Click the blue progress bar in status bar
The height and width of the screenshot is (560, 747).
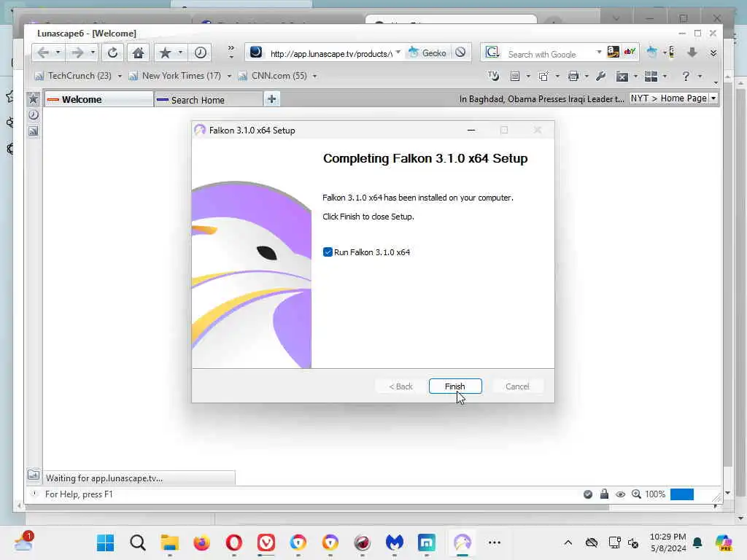pyautogui.click(x=682, y=494)
